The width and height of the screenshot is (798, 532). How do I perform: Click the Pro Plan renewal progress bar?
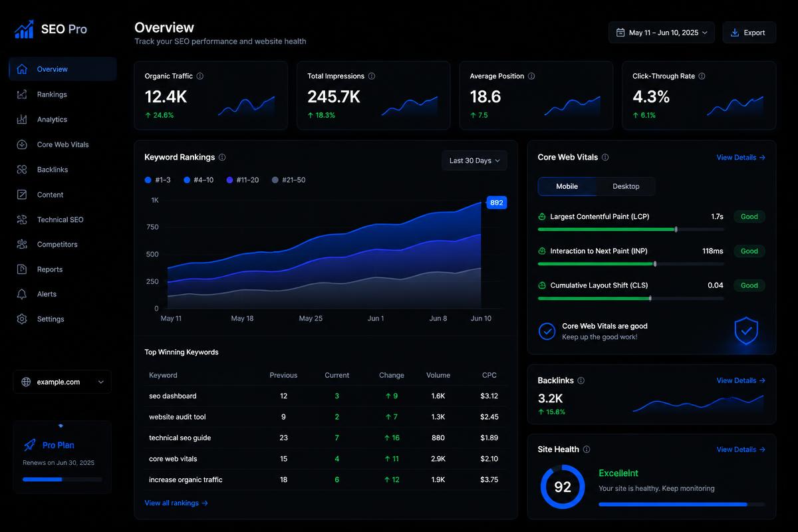(63, 479)
